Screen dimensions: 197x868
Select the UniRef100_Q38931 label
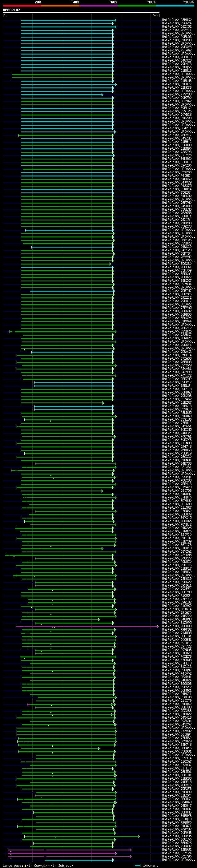pos(177,751)
